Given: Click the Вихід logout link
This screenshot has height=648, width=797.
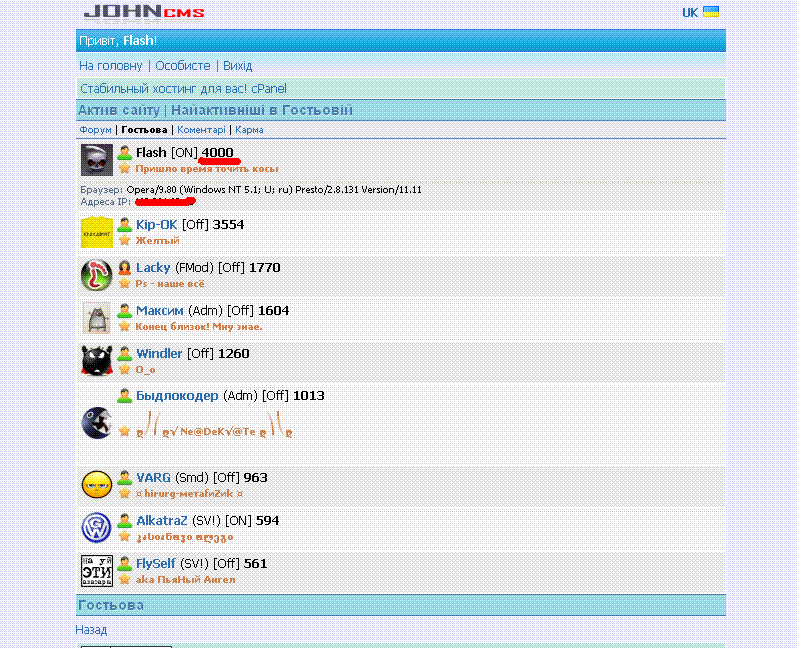Looking at the screenshot, I should pyautogui.click(x=237, y=65).
